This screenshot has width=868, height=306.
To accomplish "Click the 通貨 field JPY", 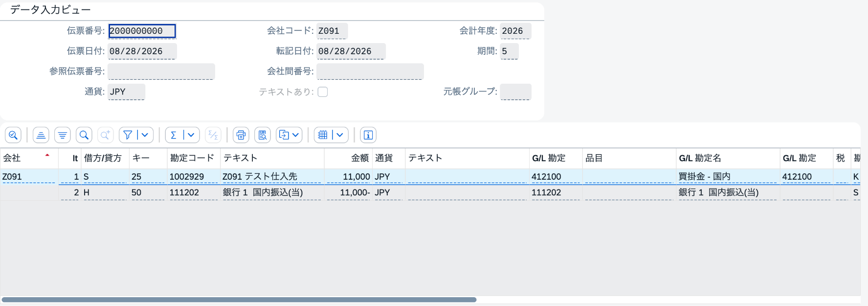I will [x=126, y=92].
